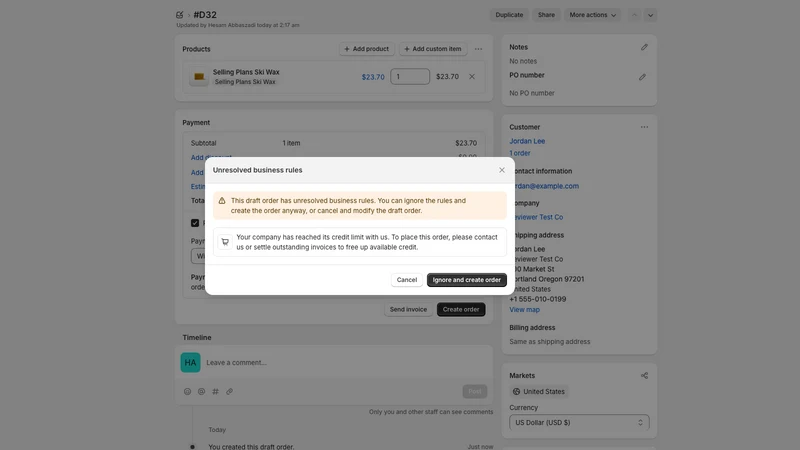Attach a file with paperclip icon
The height and width of the screenshot is (450, 800).
230,391
